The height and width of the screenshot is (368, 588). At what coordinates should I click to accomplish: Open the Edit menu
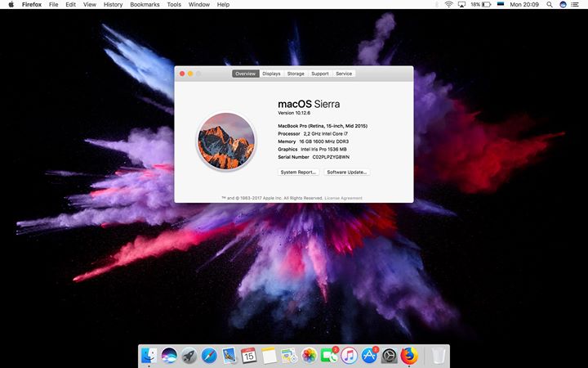tap(70, 5)
